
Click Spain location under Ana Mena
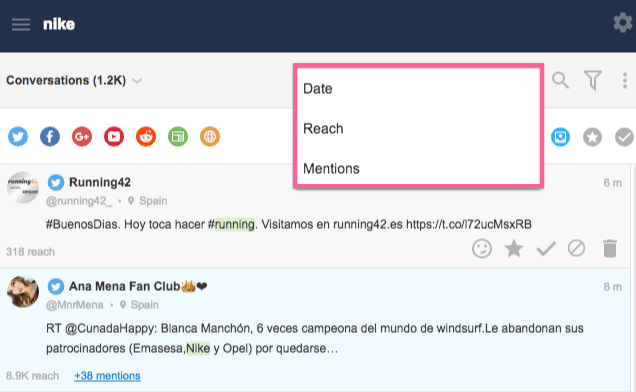[x=144, y=305]
